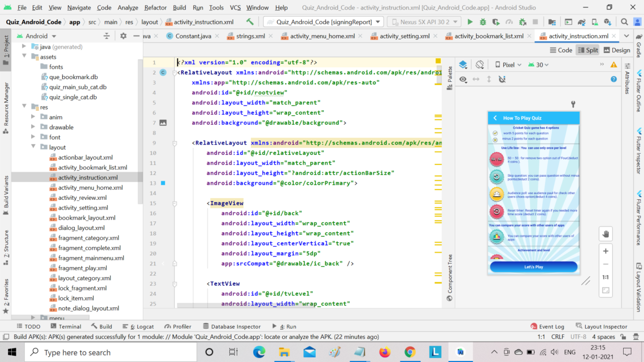Sync project with Gradle files
The height and width of the screenshot is (362, 644).
[x=581, y=21]
